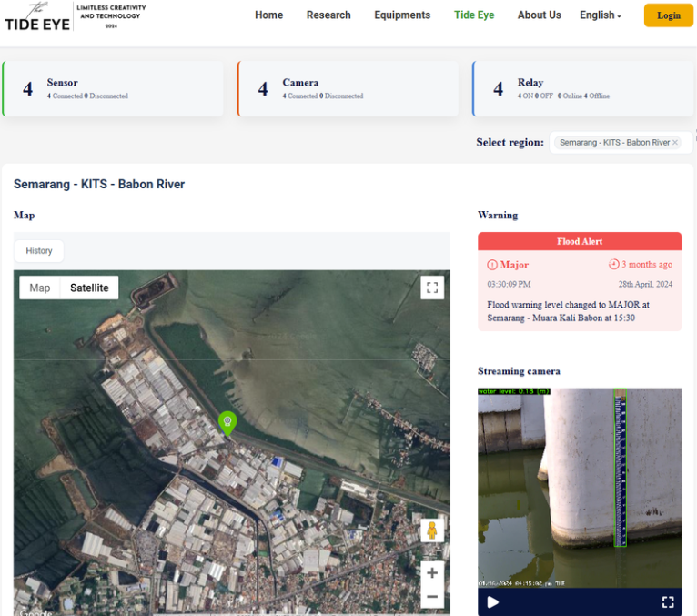Open the Home menu item

[268, 15]
